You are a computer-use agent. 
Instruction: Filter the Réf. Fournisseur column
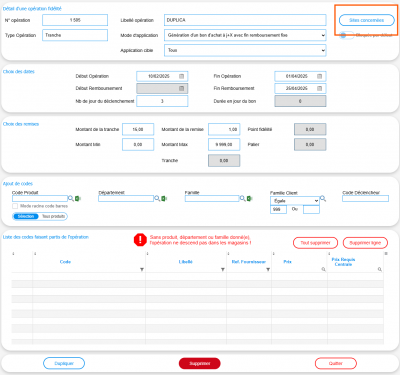click(x=268, y=269)
